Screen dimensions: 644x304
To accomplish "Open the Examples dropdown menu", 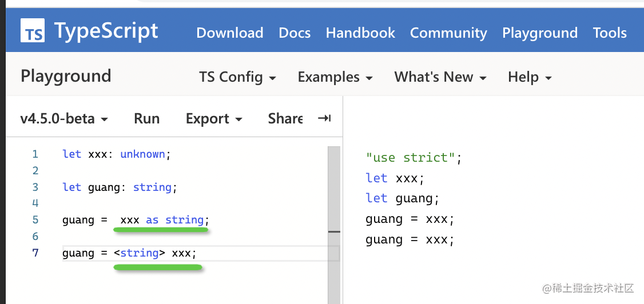I will click(335, 77).
